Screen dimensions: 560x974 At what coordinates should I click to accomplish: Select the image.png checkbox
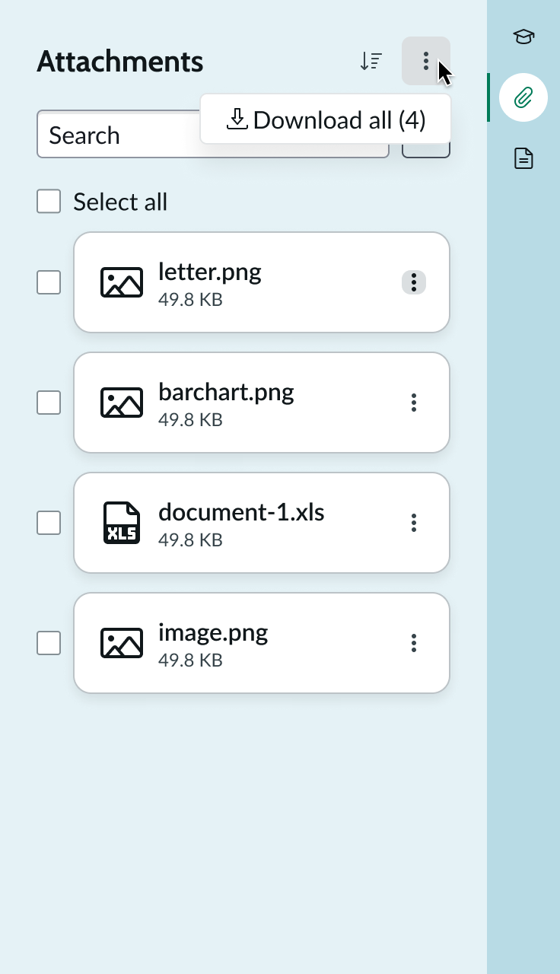tap(49, 643)
